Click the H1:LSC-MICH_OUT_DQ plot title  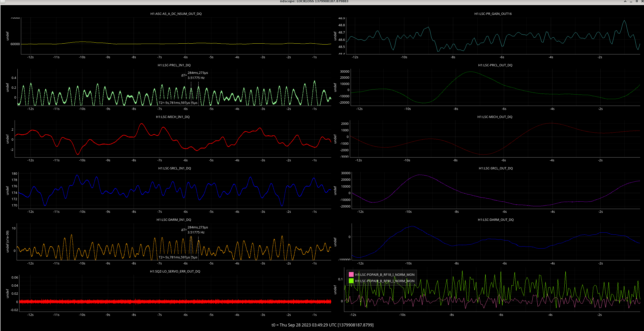[495, 117]
